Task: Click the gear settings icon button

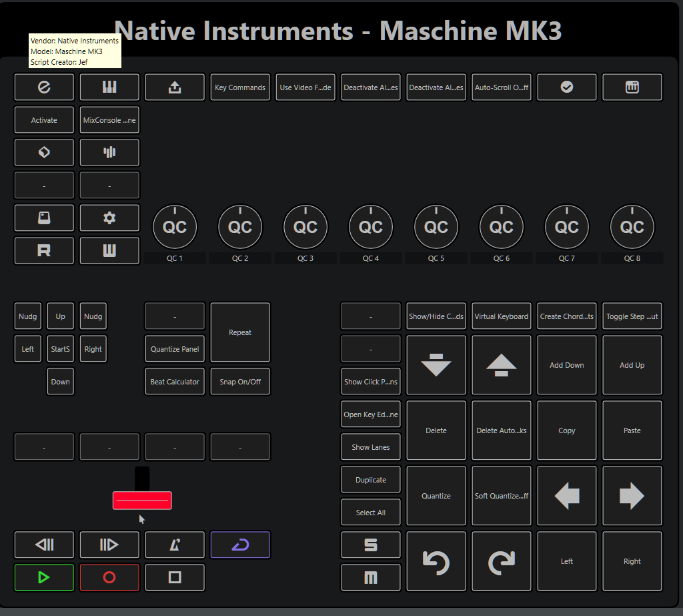Action: click(x=109, y=218)
